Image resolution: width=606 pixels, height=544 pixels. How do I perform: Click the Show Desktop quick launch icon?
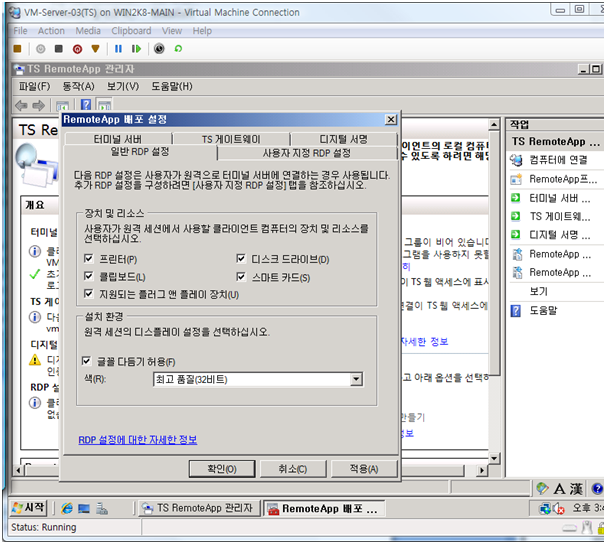click(x=84, y=508)
